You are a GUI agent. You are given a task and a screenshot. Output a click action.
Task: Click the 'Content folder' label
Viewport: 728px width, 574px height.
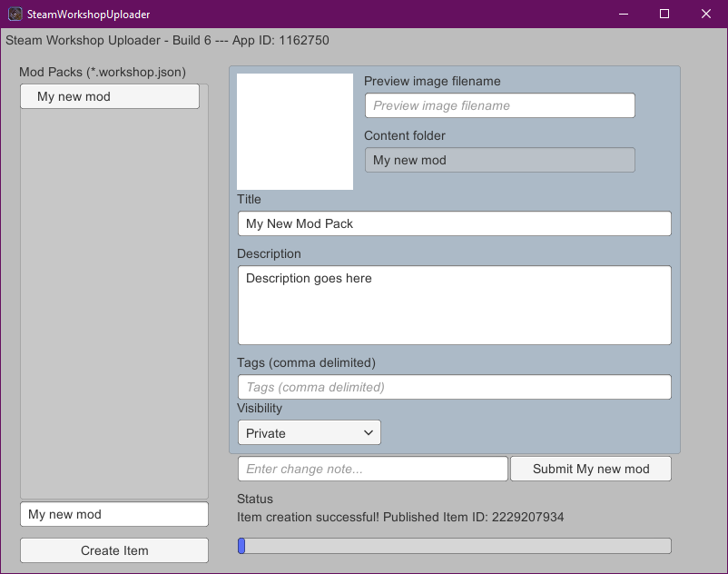click(x=405, y=135)
